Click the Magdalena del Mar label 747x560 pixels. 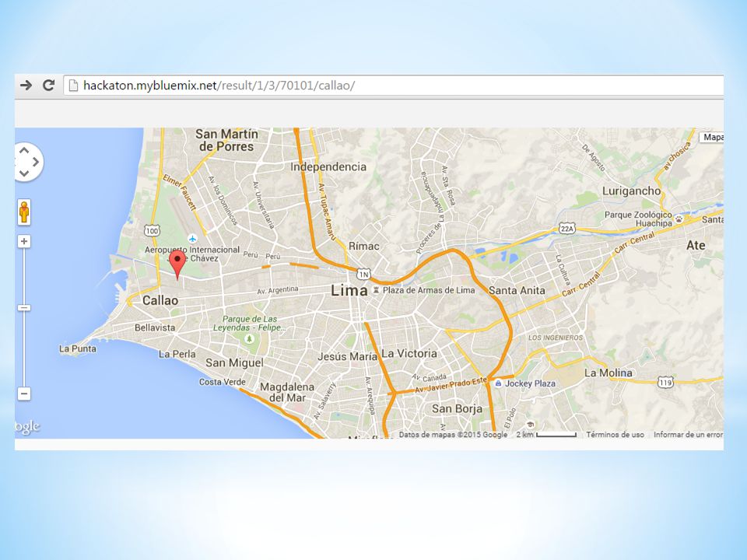[x=287, y=392]
